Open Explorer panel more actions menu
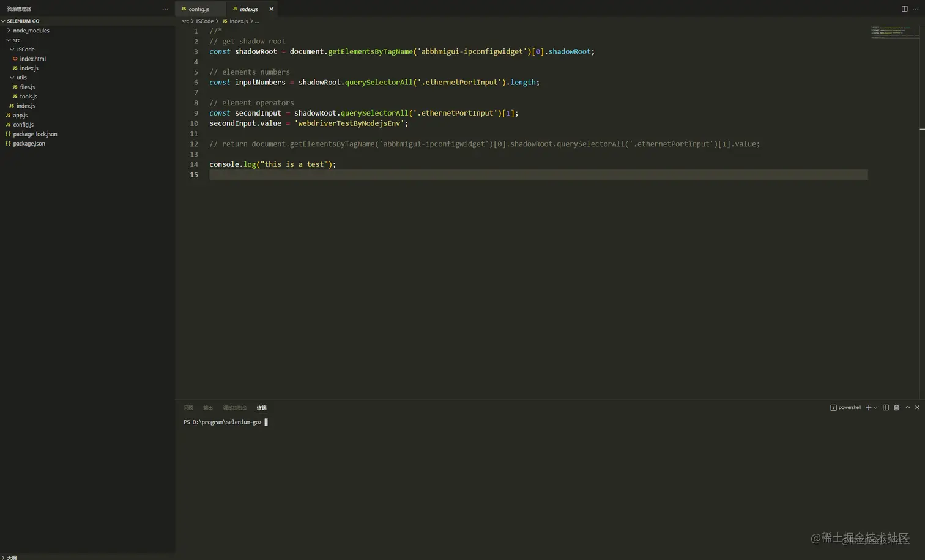 tap(165, 9)
